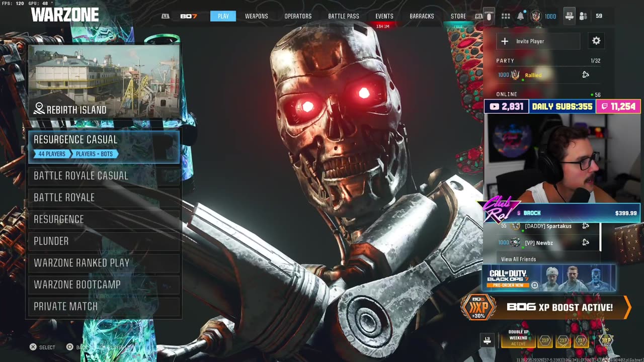644x362 pixels.
Task: Click the L3 stick icon
Action: coord(488,340)
